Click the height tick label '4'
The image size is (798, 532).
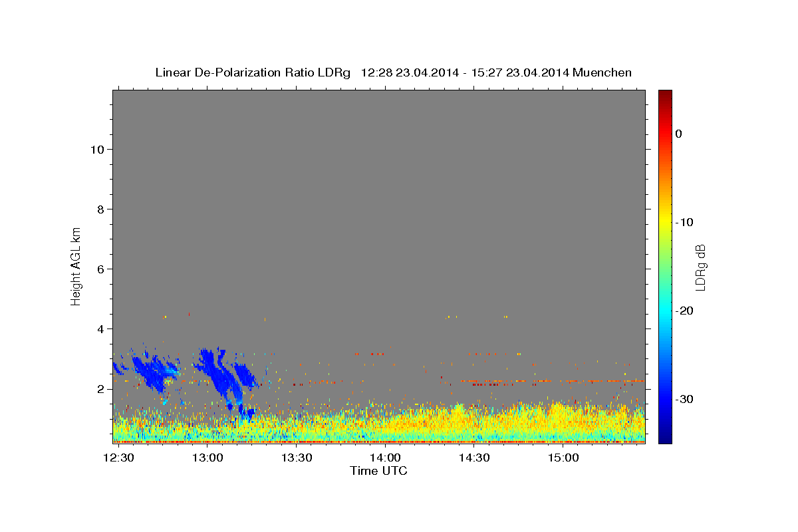[x=100, y=329]
